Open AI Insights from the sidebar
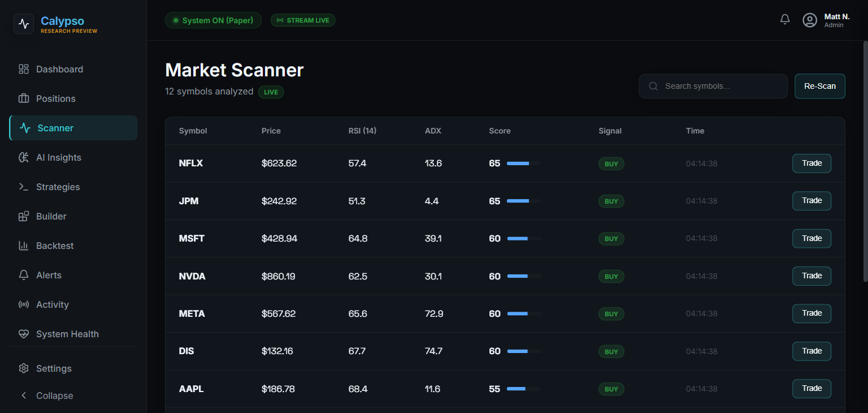 [57, 157]
